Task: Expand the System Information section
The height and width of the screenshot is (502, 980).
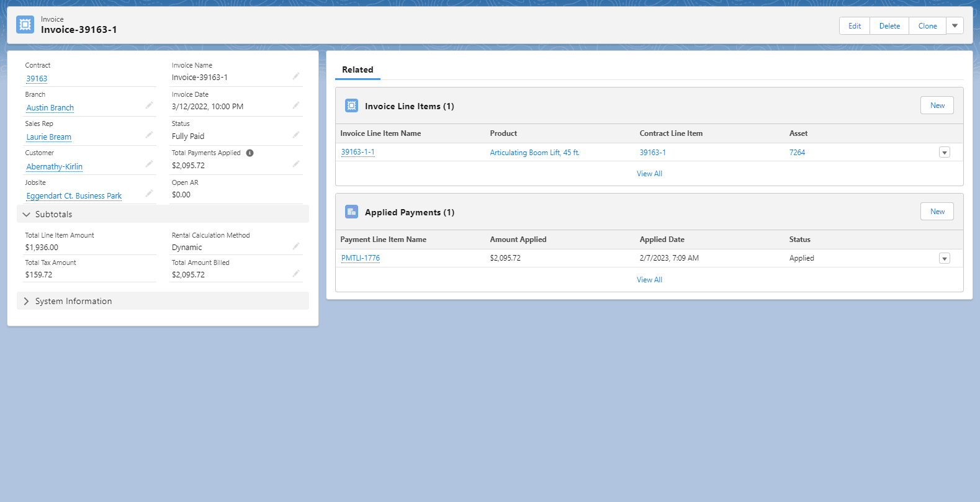Action: click(27, 302)
